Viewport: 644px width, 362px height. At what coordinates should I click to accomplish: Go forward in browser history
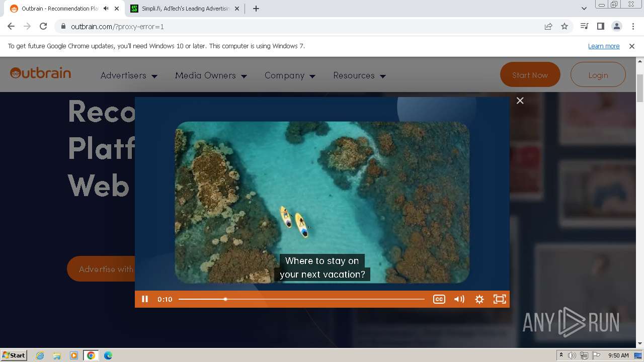pos(27,26)
